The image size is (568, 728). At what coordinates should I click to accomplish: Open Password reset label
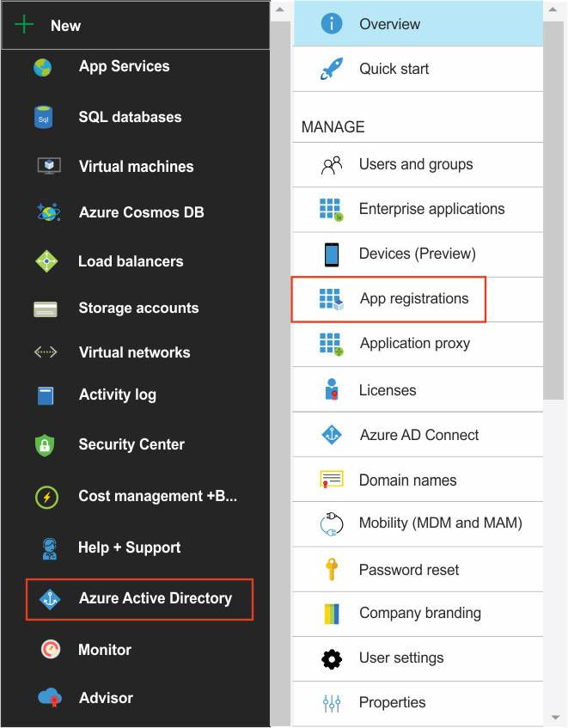click(x=409, y=570)
